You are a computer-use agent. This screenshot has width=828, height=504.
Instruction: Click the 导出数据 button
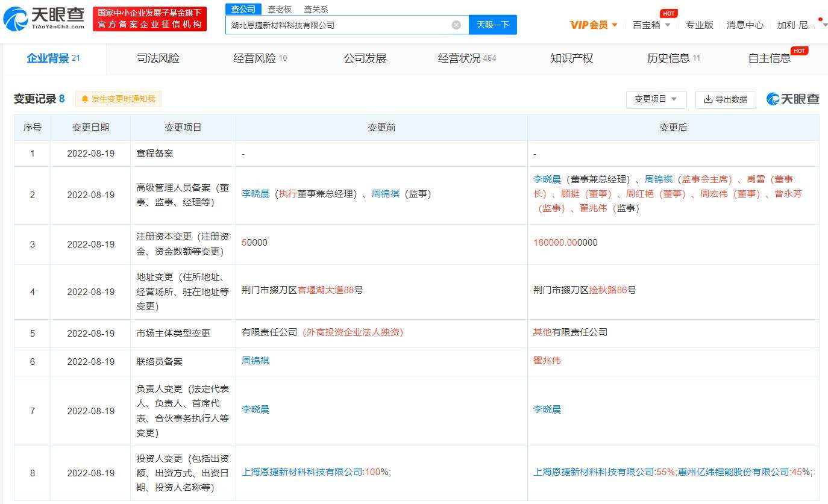(726, 99)
